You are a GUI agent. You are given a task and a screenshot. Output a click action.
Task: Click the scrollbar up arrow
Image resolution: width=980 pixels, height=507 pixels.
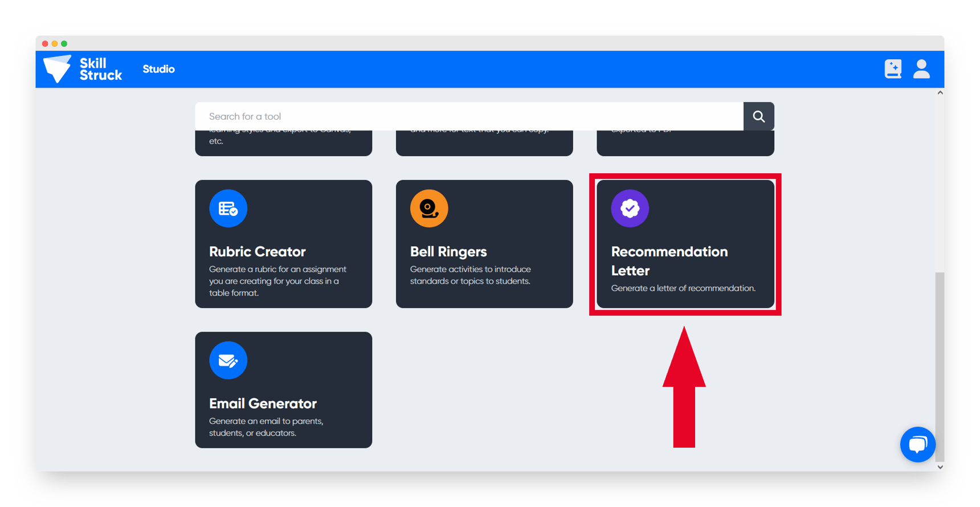[940, 93]
